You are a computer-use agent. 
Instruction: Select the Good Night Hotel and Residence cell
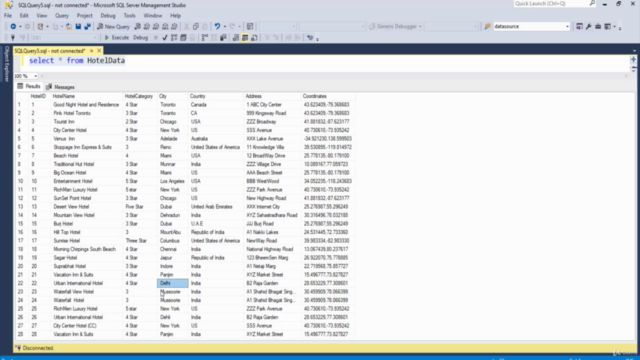86,105
